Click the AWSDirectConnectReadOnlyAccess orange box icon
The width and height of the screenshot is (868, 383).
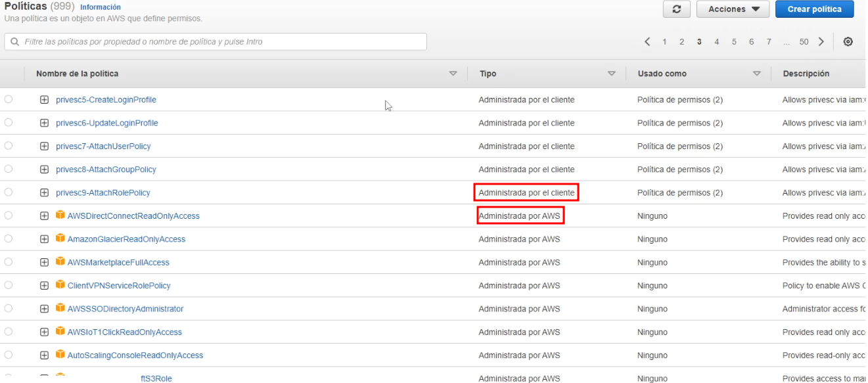point(60,215)
